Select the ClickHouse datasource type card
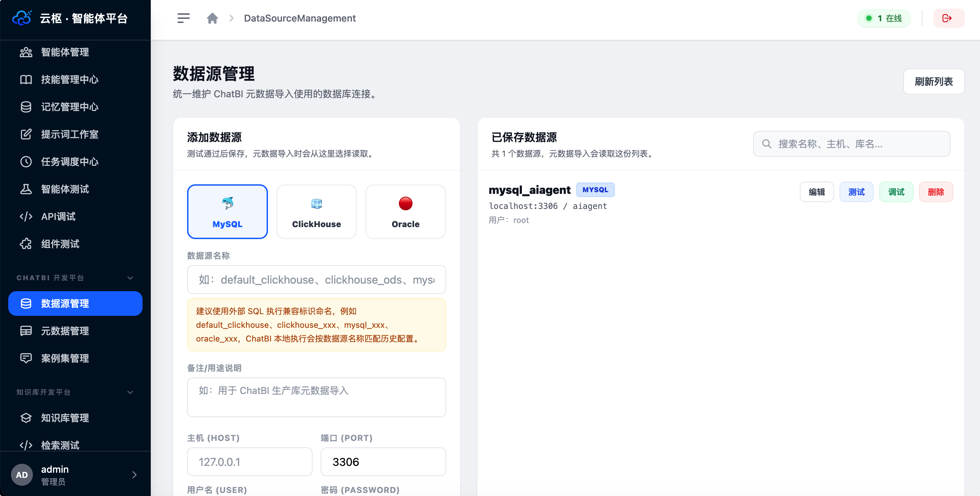 (317, 212)
